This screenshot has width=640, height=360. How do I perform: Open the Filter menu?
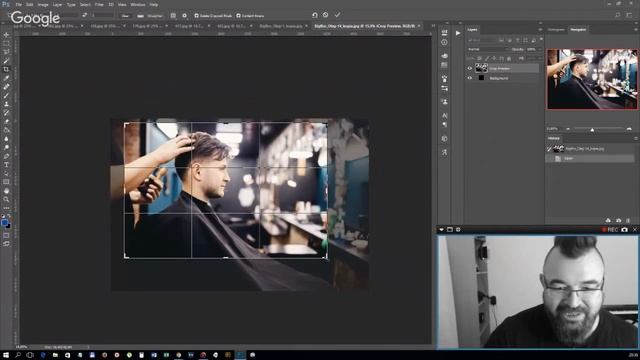pos(99,4)
